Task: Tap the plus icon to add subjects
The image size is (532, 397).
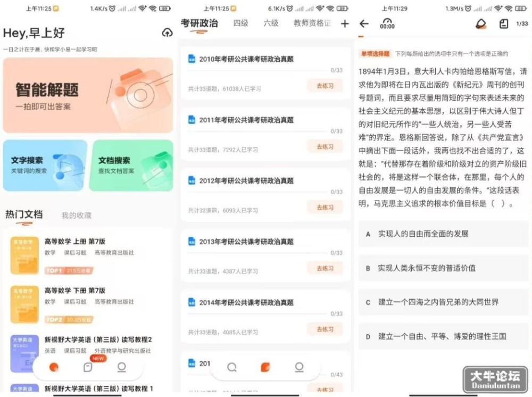Action: (345, 24)
